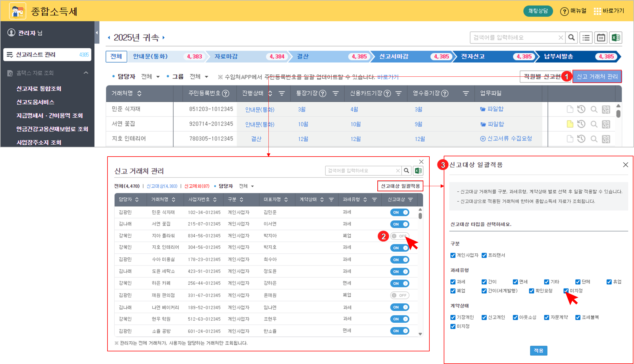The height and width of the screenshot is (364, 634).
Task: Click the Excel icon in 신고 거래처 관리 popup
Action: point(418,171)
